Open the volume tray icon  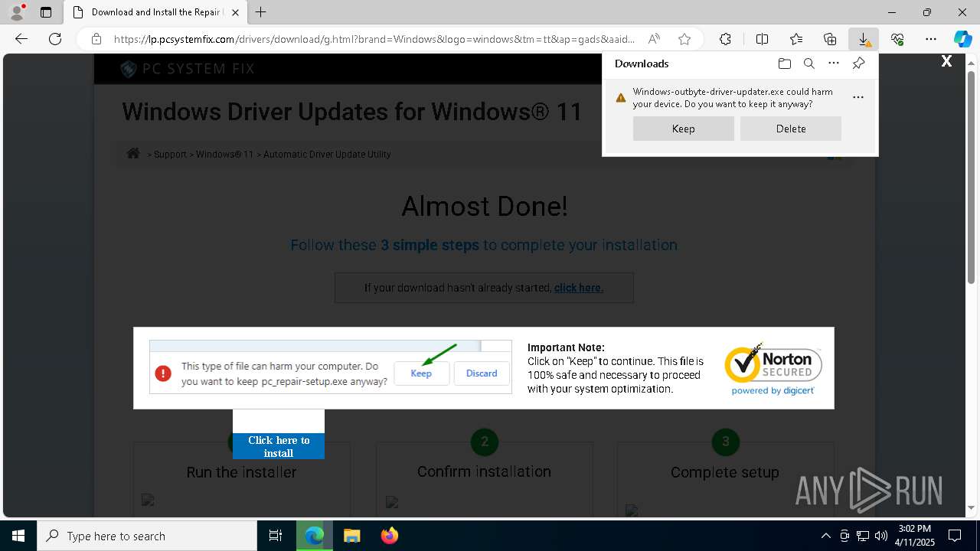pos(881,536)
